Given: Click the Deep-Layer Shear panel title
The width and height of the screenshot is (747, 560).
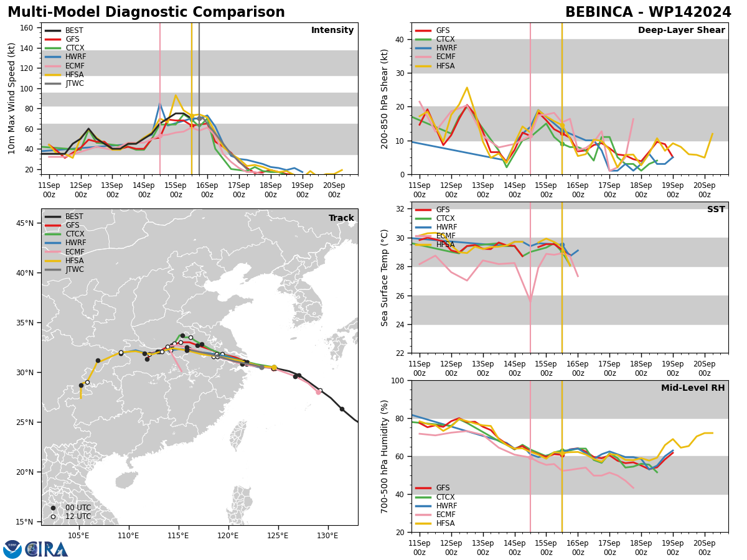Looking at the screenshot, I should click(x=681, y=30).
